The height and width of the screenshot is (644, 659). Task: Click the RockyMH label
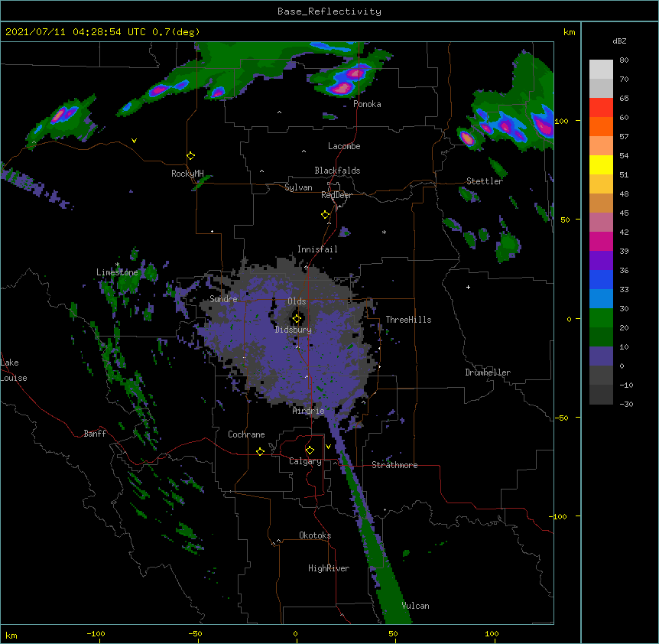(187, 174)
